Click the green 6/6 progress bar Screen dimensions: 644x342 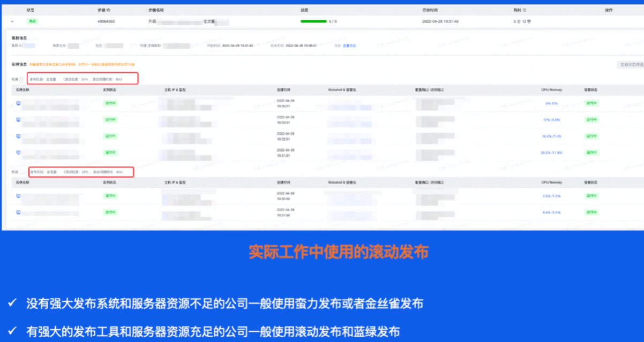click(313, 21)
